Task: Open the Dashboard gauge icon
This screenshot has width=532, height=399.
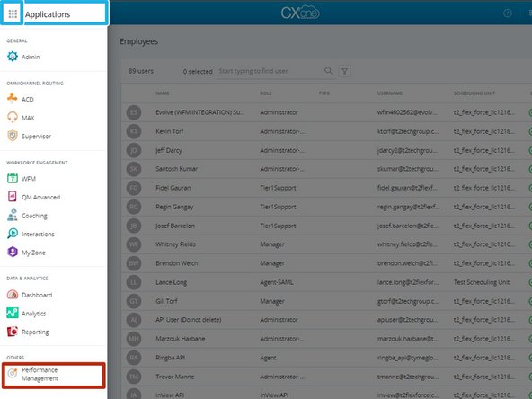Action: click(13, 295)
